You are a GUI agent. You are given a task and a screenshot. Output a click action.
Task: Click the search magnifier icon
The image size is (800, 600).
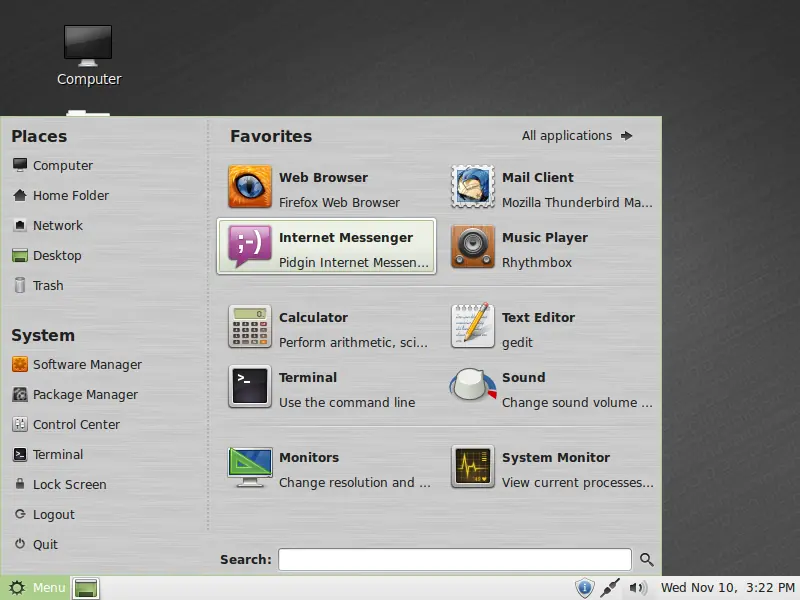click(647, 560)
